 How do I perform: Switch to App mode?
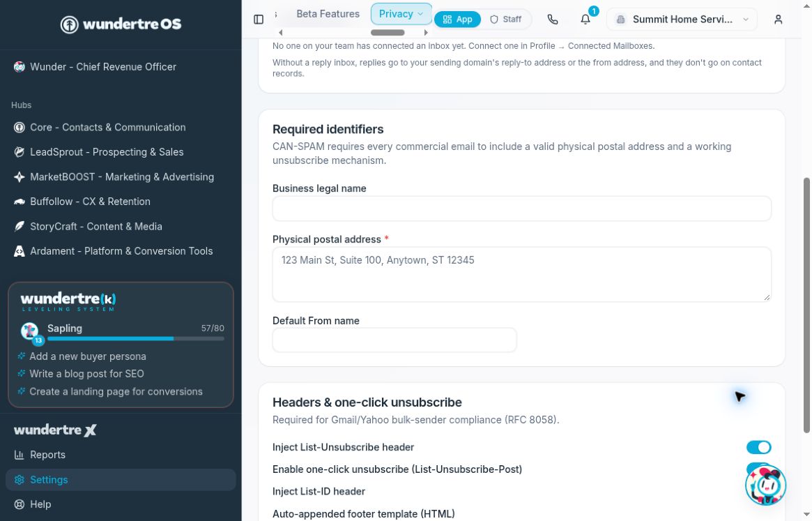click(457, 20)
